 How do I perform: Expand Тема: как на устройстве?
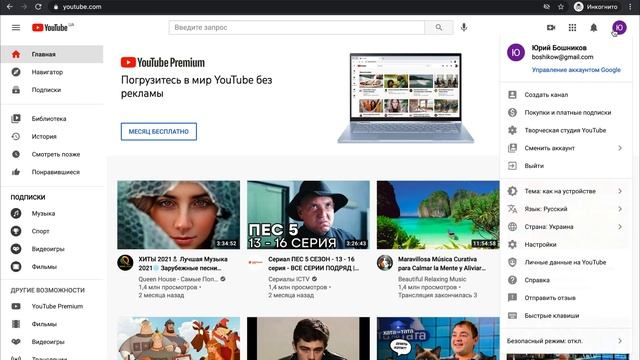click(x=566, y=191)
